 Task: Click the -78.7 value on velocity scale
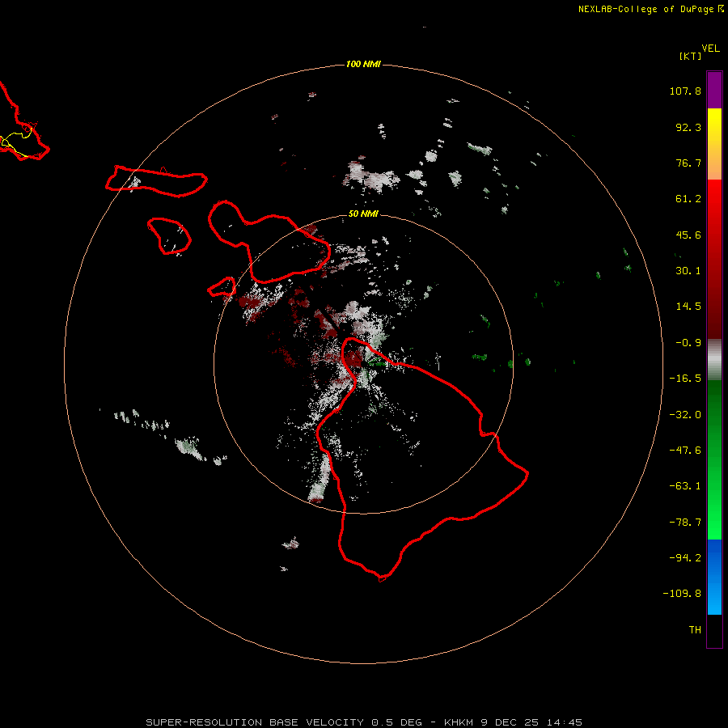[685, 523]
